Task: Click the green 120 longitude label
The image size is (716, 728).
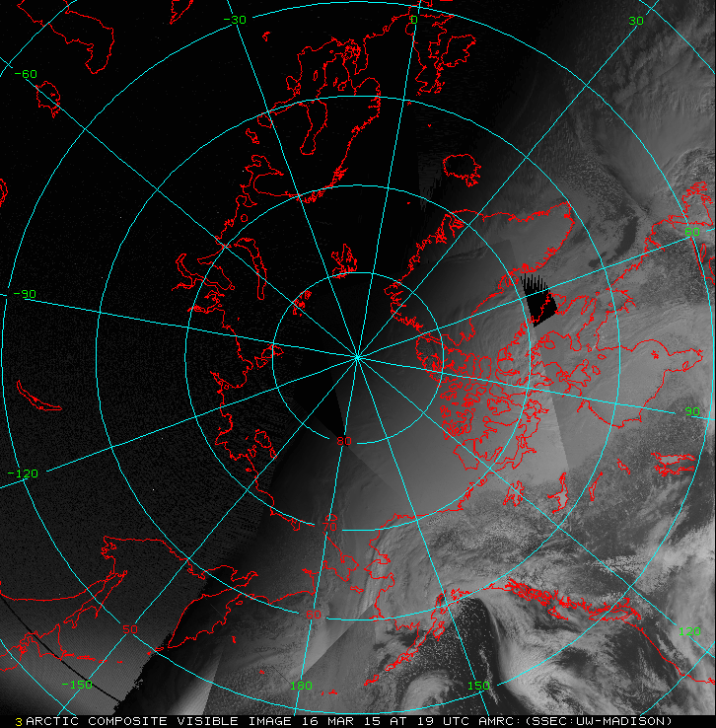Action: (689, 631)
